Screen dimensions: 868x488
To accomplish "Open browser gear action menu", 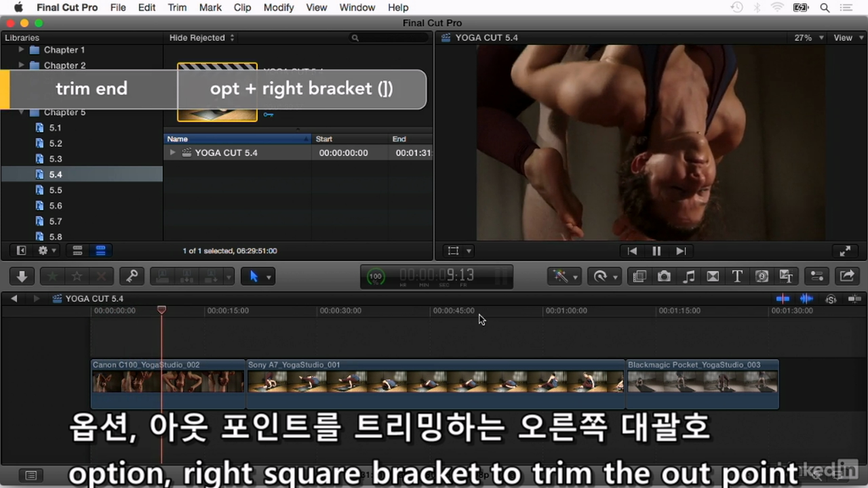I will click(47, 251).
